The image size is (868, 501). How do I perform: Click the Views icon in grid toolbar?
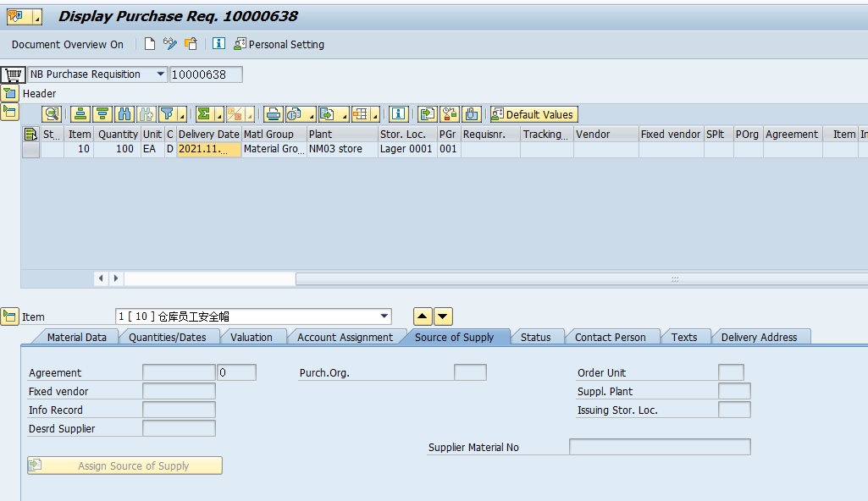pyautogui.click(x=295, y=114)
